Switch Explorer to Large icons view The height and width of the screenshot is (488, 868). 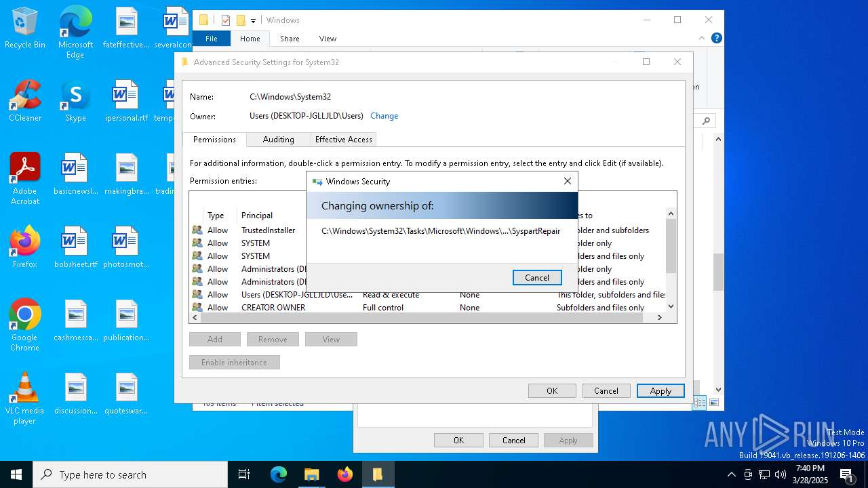click(x=713, y=403)
